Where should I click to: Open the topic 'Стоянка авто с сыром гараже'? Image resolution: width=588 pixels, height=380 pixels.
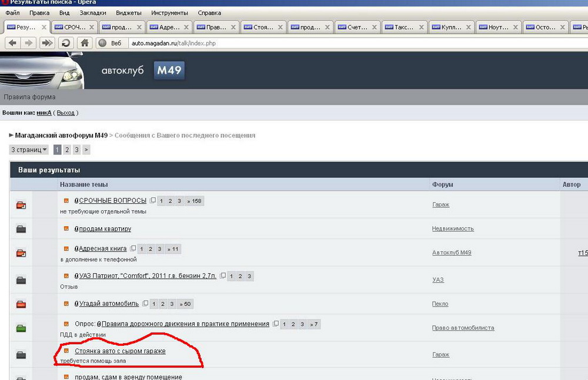pyautogui.click(x=120, y=351)
